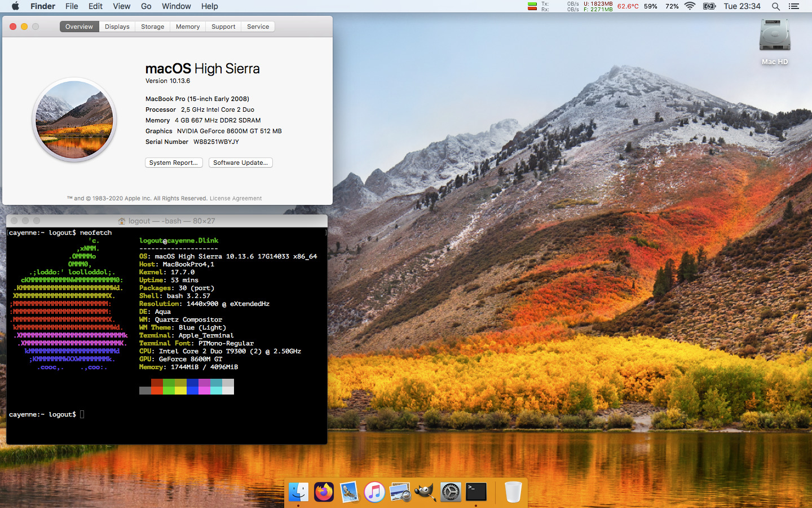Viewport: 812px width, 508px height.
Task: Open System Preferences from the Dock
Action: click(451, 492)
